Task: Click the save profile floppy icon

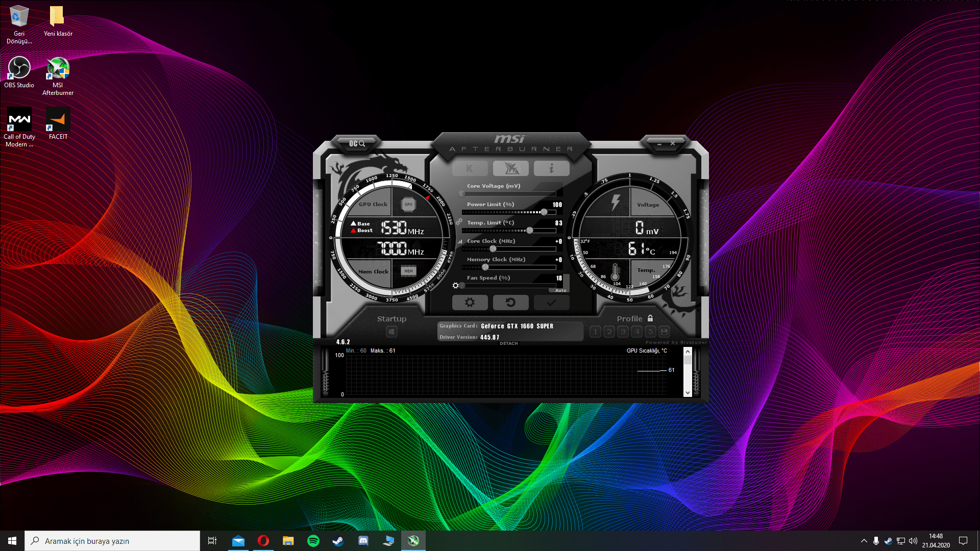Action: (664, 332)
